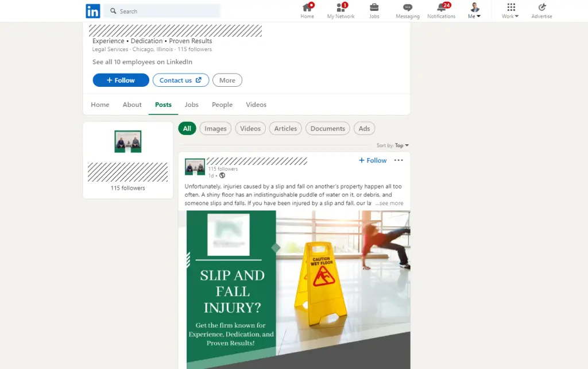Click the Contact us button
The width and height of the screenshot is (588, 369).
(181, 80)
